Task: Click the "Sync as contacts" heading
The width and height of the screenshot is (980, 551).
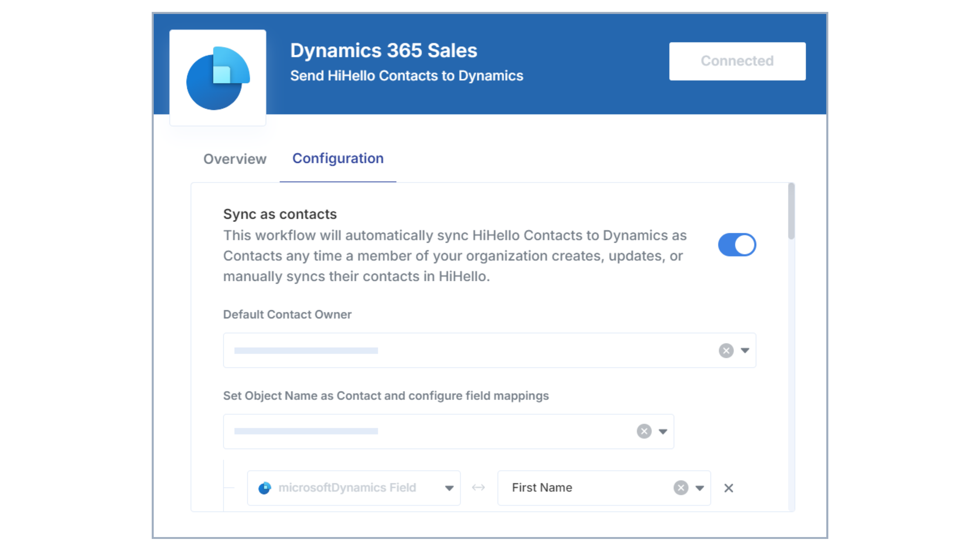Action: pyautogui.click(x=280, y=214)
